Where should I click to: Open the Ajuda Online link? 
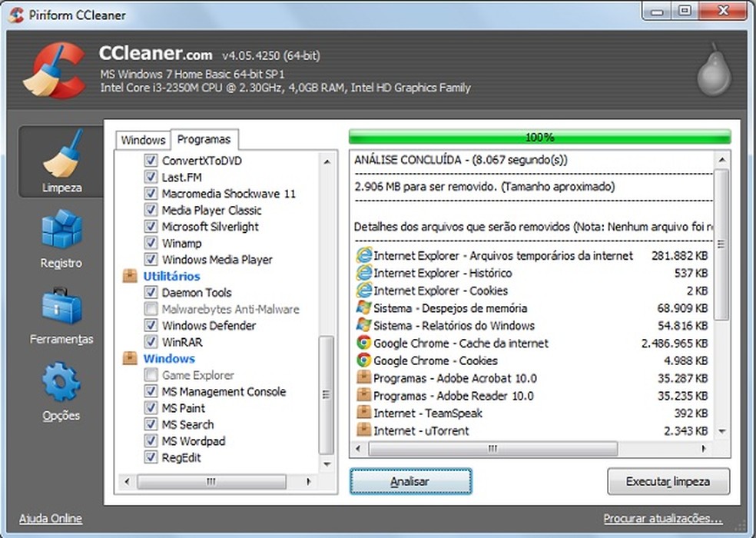click(50, 518)
